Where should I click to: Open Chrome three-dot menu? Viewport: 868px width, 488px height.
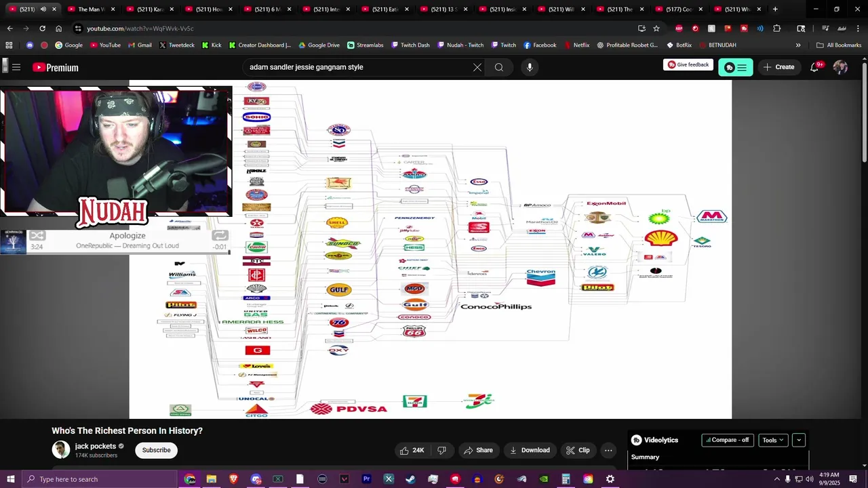click(858, 28)
